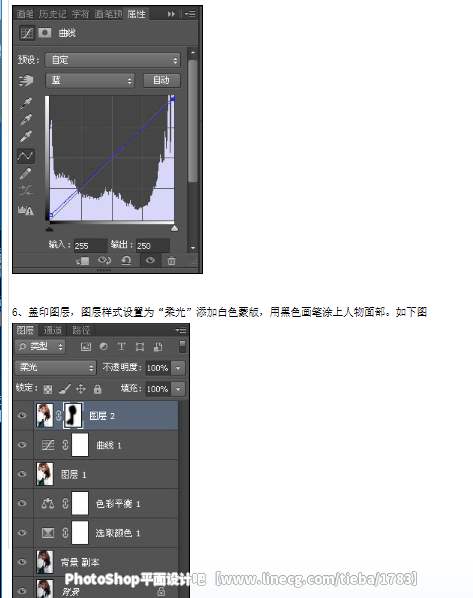Open the Layers panel flyout menu
Screen dimensions: 473x598
coord(181,330)
